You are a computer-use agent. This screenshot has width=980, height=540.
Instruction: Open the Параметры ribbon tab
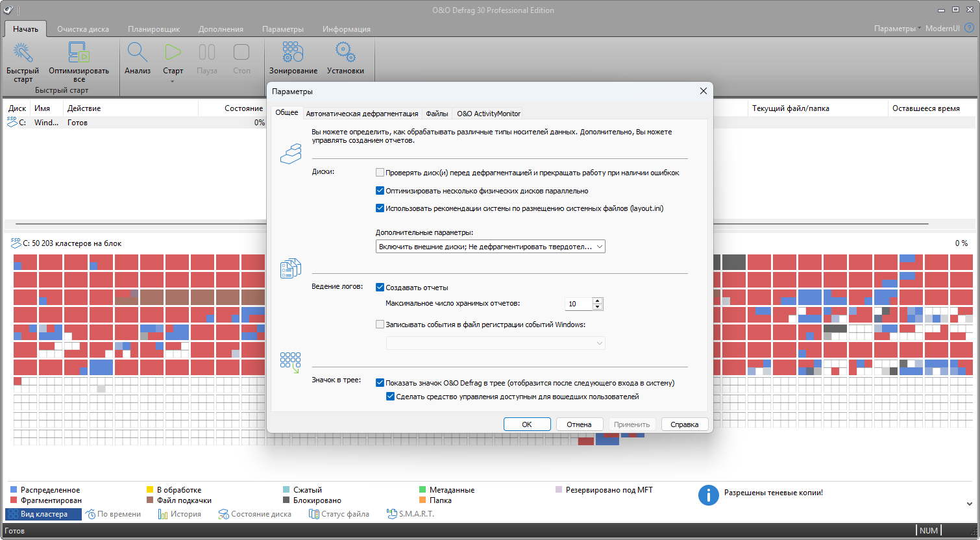283,29
